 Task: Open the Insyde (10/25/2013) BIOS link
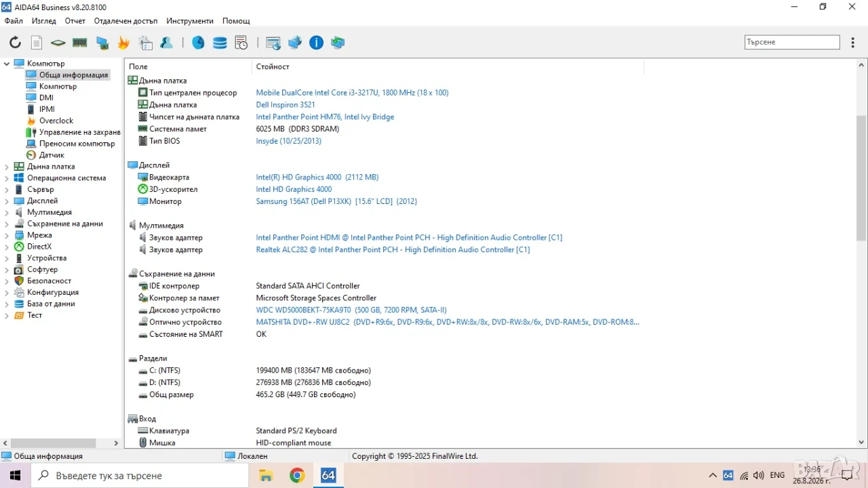(x=289, y=141)
